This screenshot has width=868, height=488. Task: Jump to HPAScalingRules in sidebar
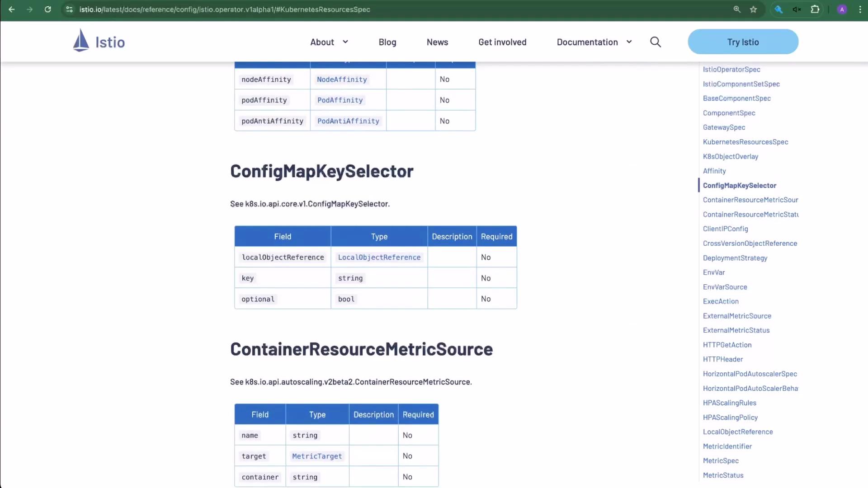(729, 403)
